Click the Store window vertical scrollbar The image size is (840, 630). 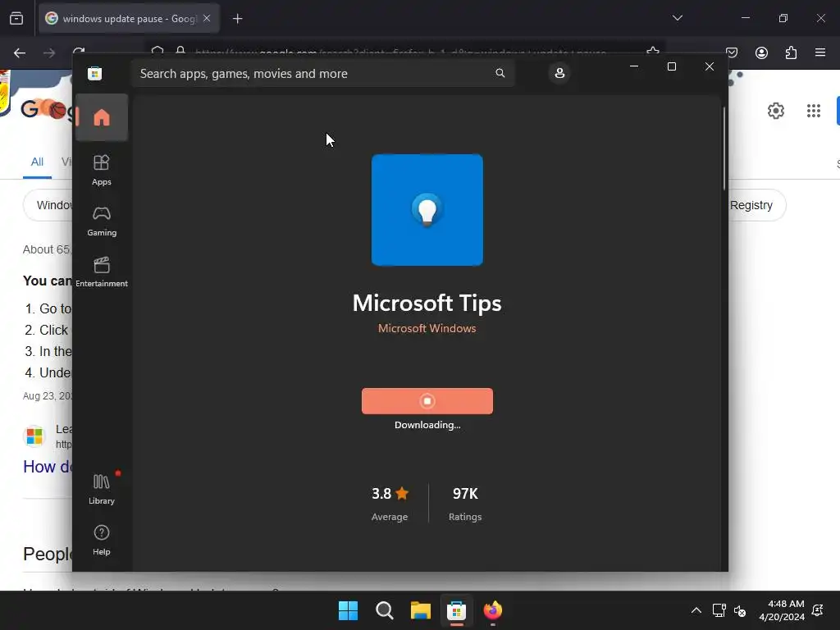click(724, 148)
